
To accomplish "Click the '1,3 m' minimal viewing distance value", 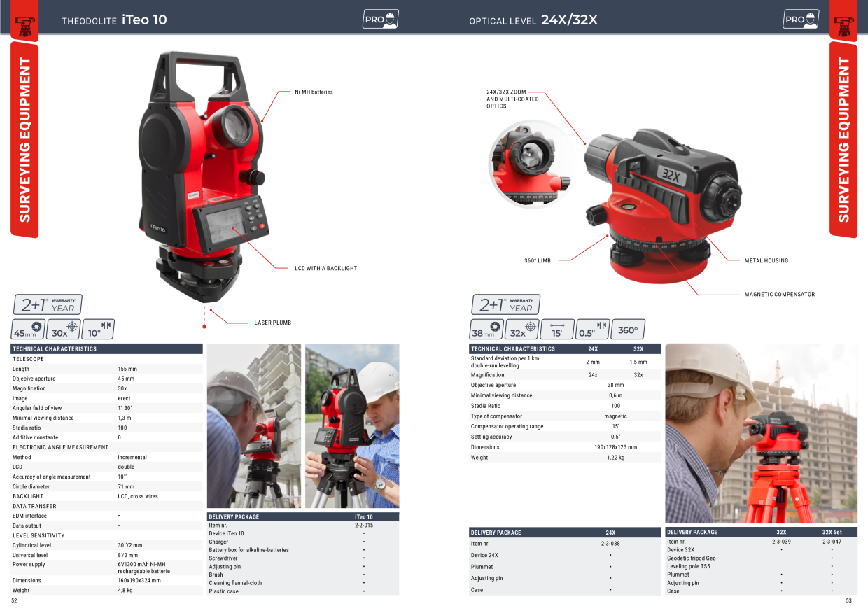I will [x=125, y=418].
